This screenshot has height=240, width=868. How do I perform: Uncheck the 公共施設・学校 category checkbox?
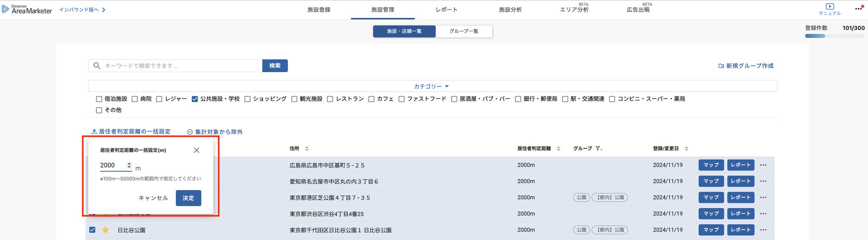pyautogui.click(x=195, y=99)
